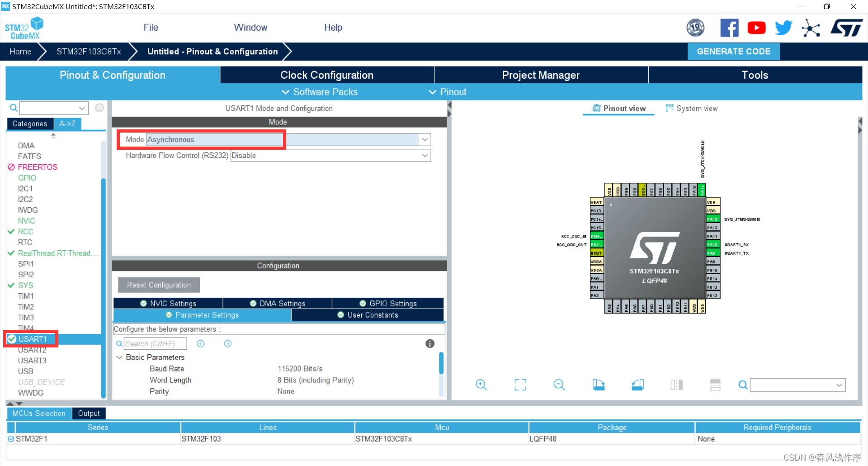Click the parameter Search field
The image size is (868, 466).
pyautogui.click(x=155, y=344)
